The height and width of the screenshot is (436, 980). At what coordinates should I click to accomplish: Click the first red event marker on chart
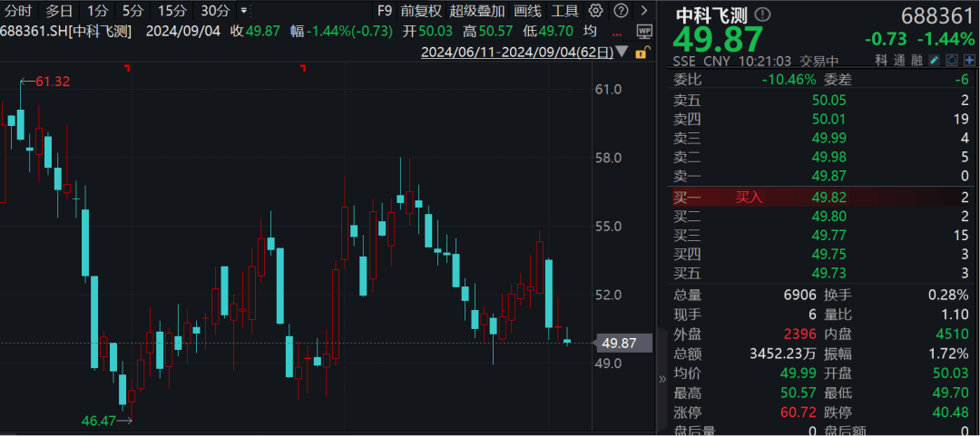point(128,67)
